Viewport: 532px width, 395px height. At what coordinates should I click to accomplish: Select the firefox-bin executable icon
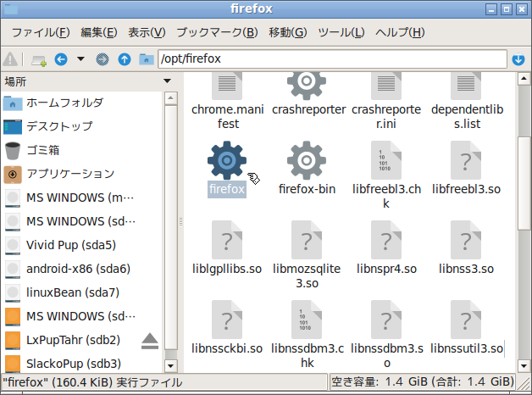tap(307, 160)
